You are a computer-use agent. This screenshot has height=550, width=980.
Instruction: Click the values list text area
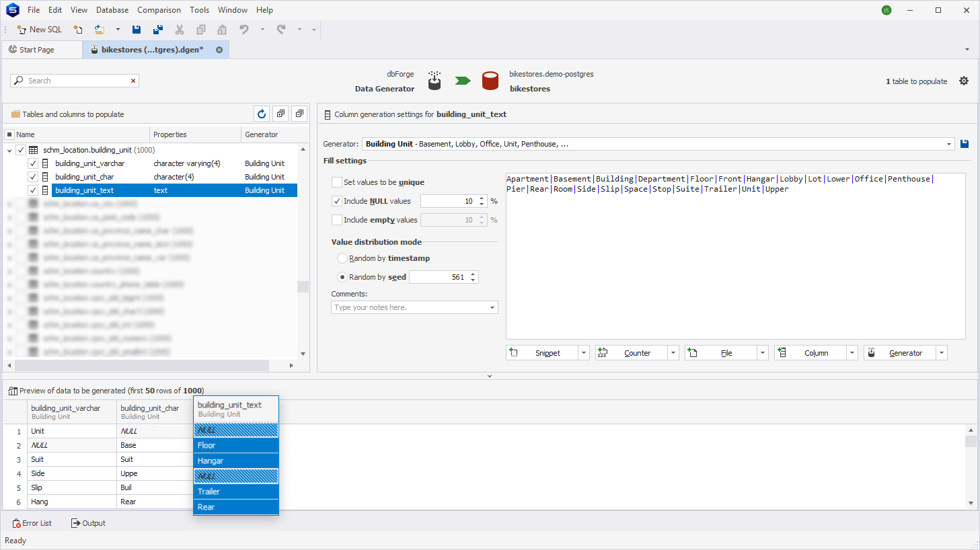tap(735, 256)
